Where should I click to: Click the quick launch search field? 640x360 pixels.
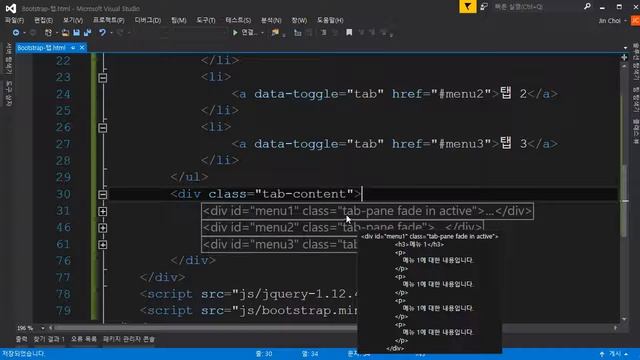537,7
